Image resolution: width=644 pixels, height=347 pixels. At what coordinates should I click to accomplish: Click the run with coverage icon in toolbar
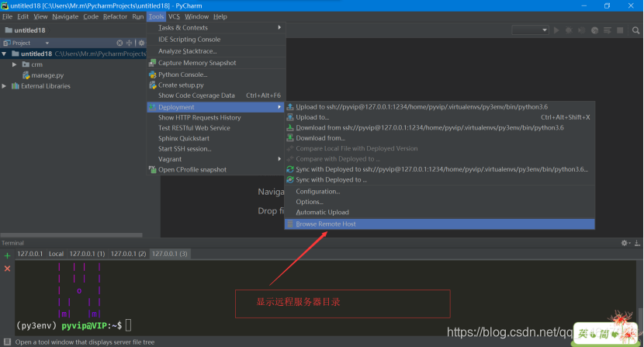582,30
